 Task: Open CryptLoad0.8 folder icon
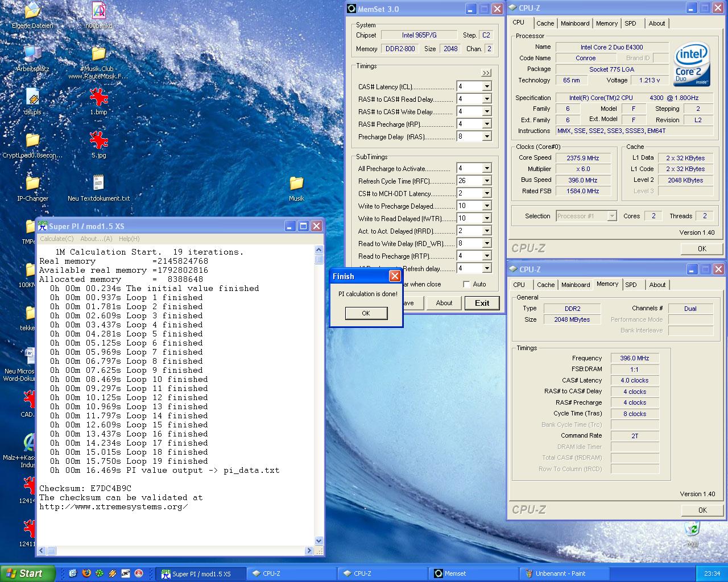point(32,140)
